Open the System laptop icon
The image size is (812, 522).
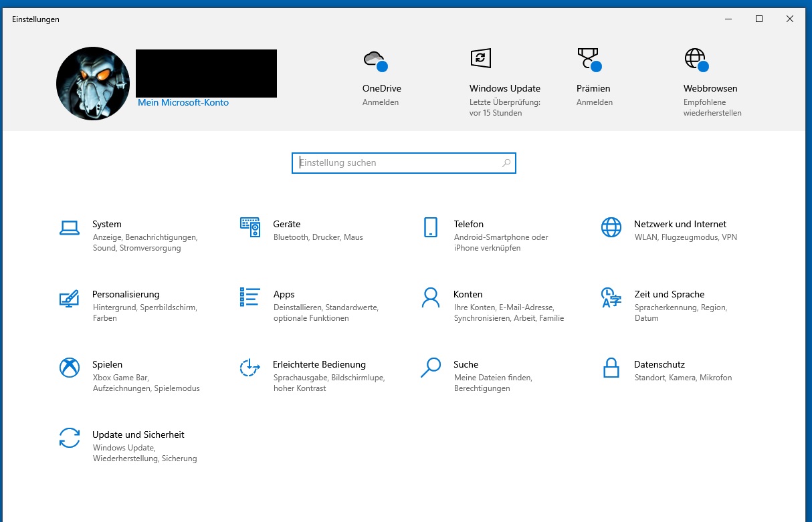pyautogui.click(x=70, y=228)
